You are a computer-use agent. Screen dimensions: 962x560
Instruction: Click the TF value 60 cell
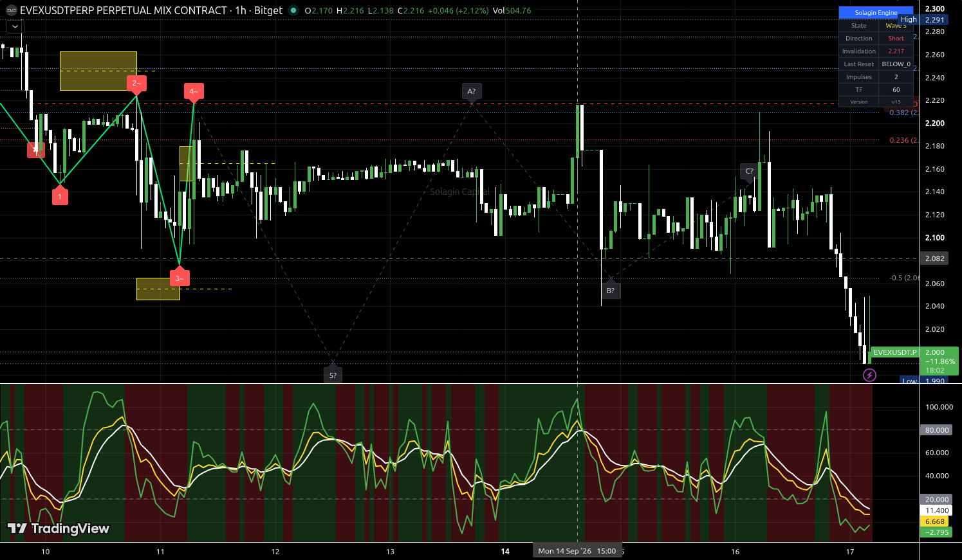896,90
